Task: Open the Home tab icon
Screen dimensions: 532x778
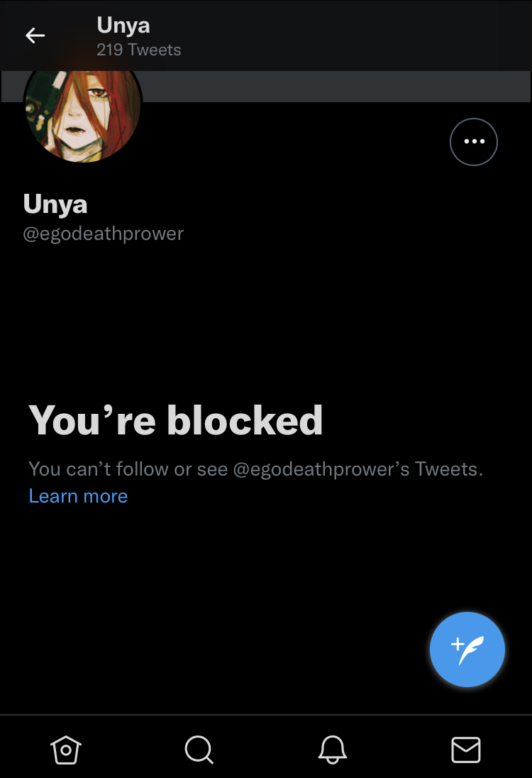Action: 66,750
